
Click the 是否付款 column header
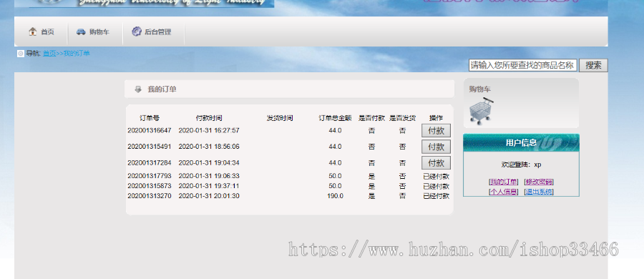coord(371,118)
